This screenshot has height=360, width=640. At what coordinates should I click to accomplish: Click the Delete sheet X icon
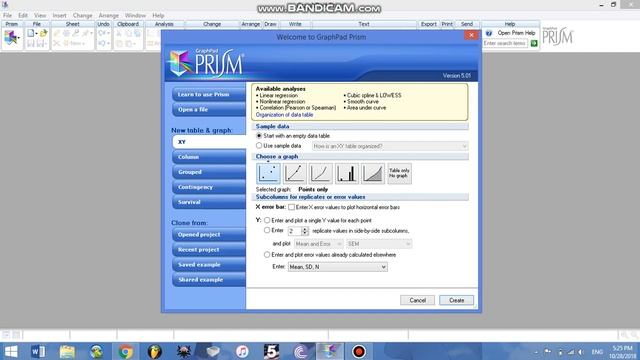pyautogui.click(x=57, y=43)
